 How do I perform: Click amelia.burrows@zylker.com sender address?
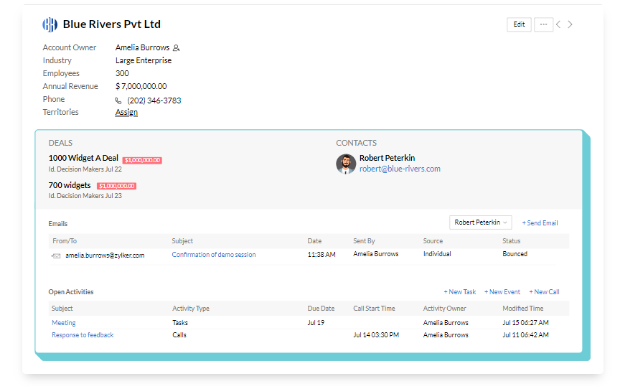tap(105, 256)
